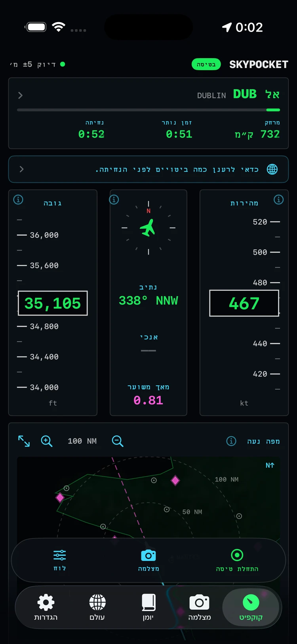Image resolution: width=297 pixels, height=644 pixels.
Task: Tap the 50 NM range ring label
Action: click(192, 512)
